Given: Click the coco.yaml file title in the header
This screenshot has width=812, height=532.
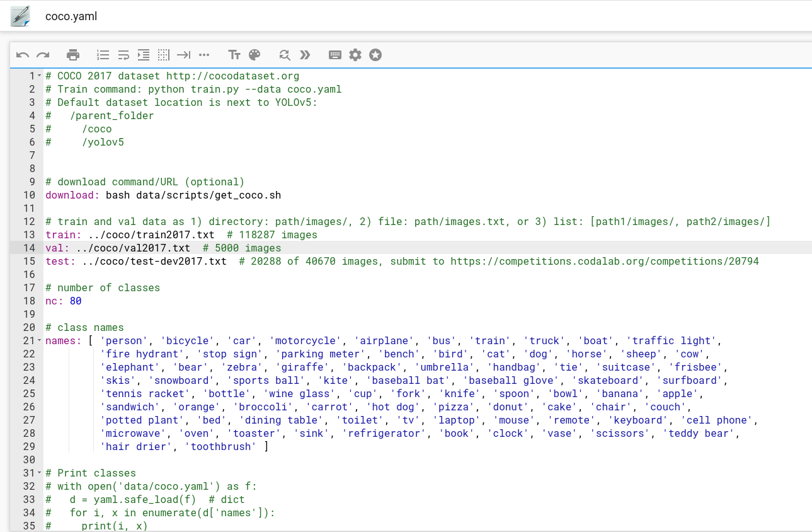Looking at the screenshot, I should click(71, 16).
